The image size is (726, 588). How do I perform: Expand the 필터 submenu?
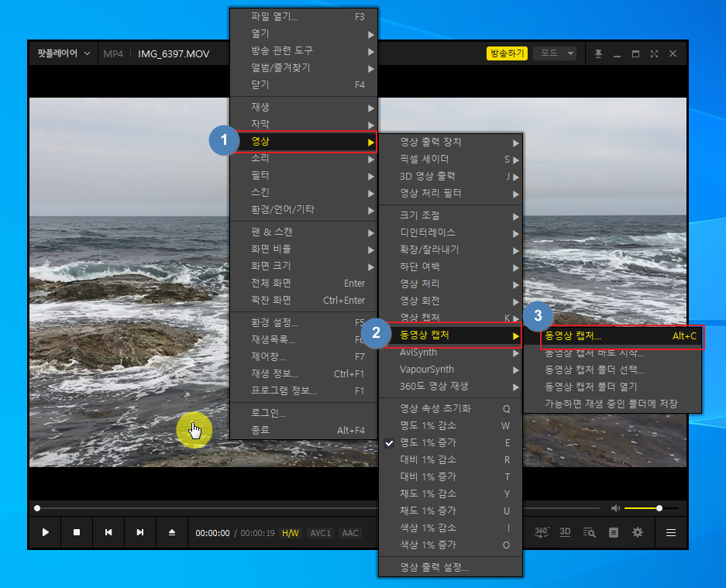click(304, 176)
